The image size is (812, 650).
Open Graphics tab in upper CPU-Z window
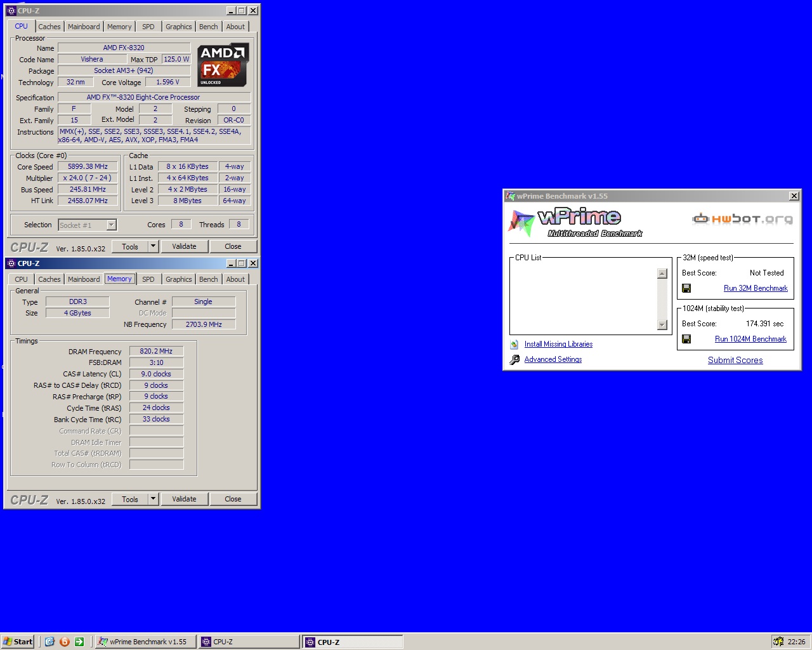click(179, 27)
